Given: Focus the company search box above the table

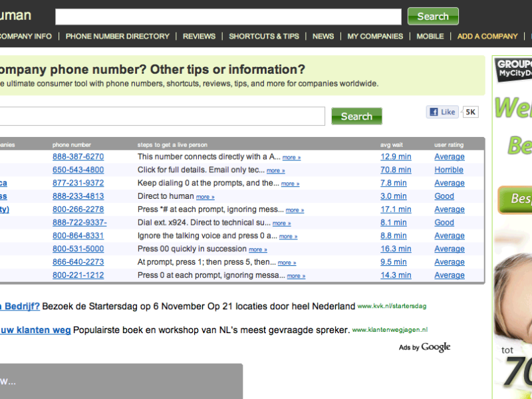Looking at the screenshot, I should pyautogui.click(x=161, y=116).
